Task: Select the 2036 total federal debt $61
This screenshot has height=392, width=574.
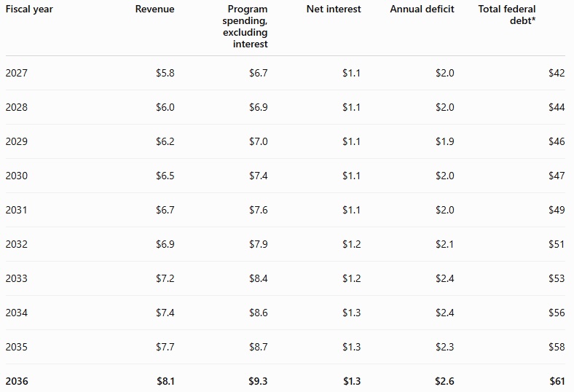Action: 557,381
